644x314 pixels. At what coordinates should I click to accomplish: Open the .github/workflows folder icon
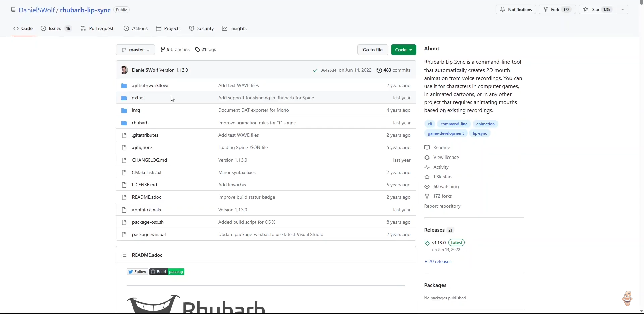click(124, 86)
